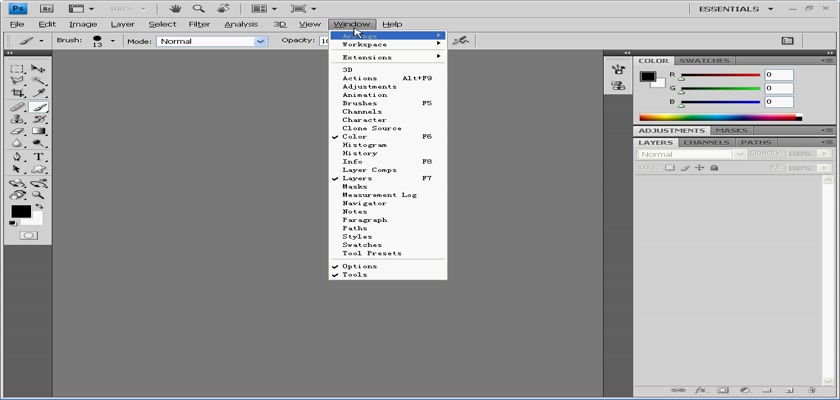
Task: Choose Measurement Log from Window menu
Action: (387, 195)
